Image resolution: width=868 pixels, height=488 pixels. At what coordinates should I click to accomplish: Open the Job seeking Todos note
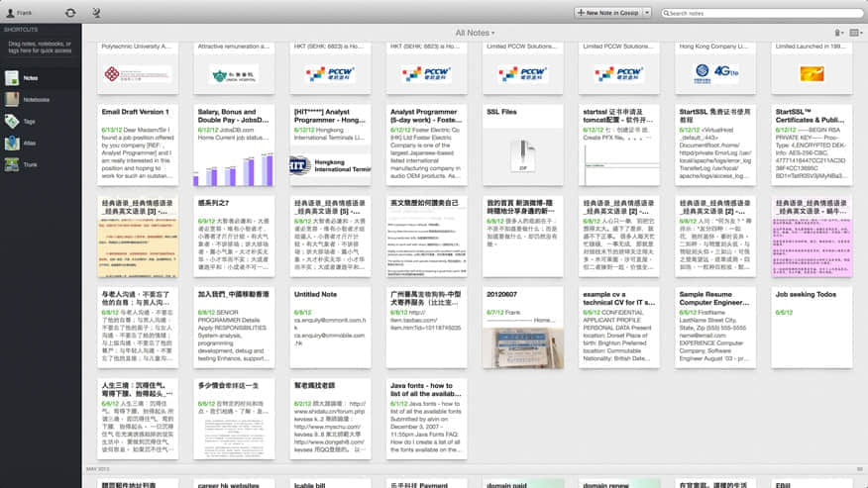click(x=813, y=328)
